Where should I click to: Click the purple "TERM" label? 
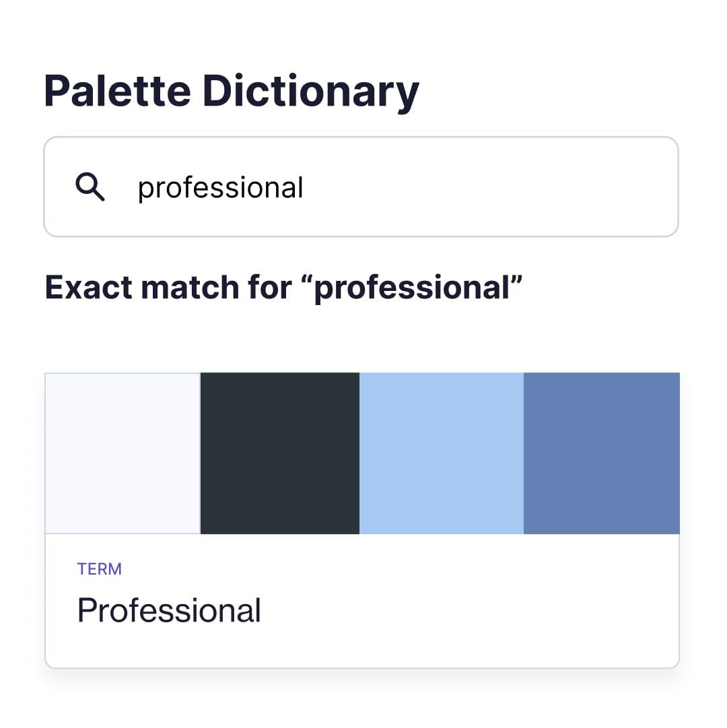click(x=100, y=569)
